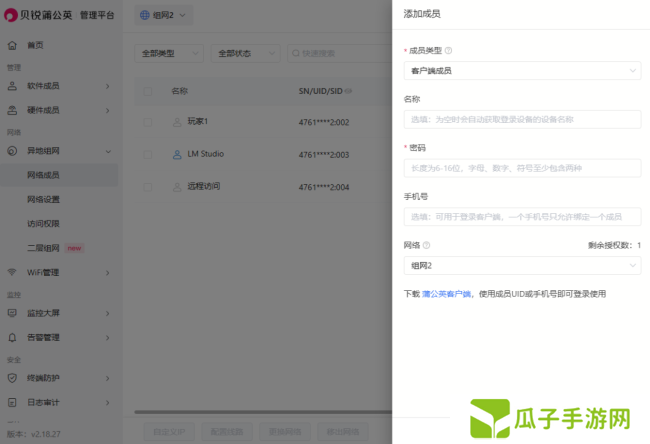650x444 pixels.
Task: Click the 远程访问 member name
Action: pos(204,186)
